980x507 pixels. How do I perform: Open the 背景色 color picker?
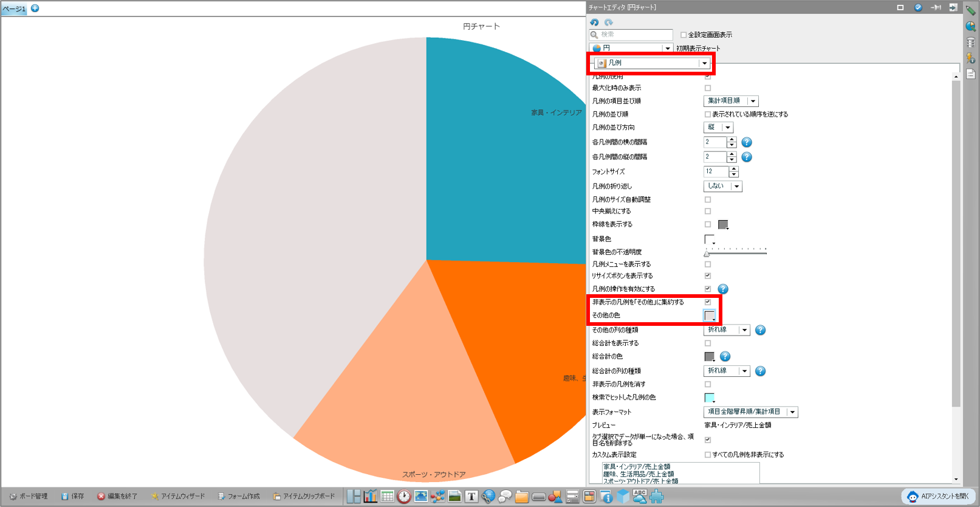(x=709, y=240)
